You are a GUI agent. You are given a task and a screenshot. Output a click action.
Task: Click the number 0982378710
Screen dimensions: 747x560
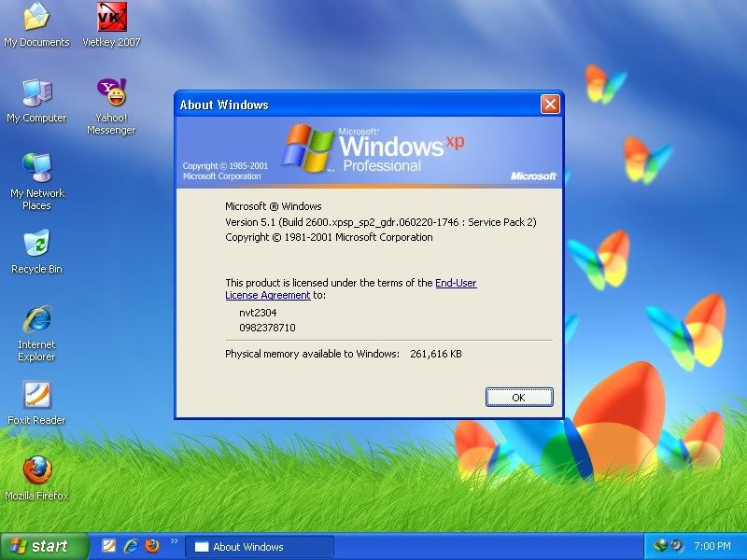coord(267,328)
